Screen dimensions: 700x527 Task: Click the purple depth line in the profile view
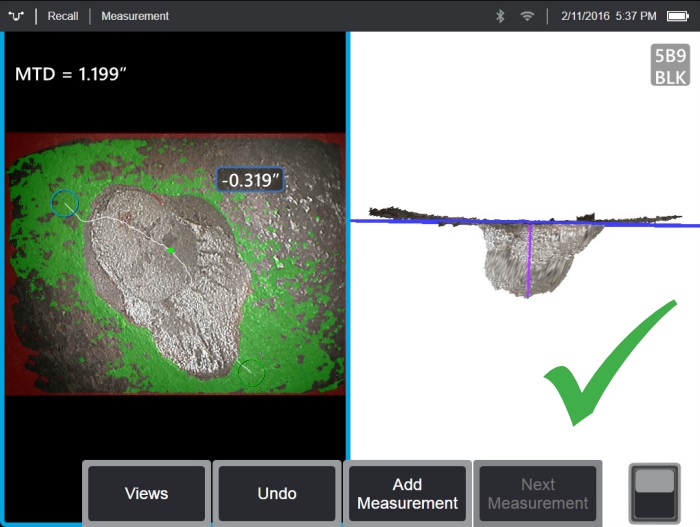pyautogui.click(x=529, y=260)
